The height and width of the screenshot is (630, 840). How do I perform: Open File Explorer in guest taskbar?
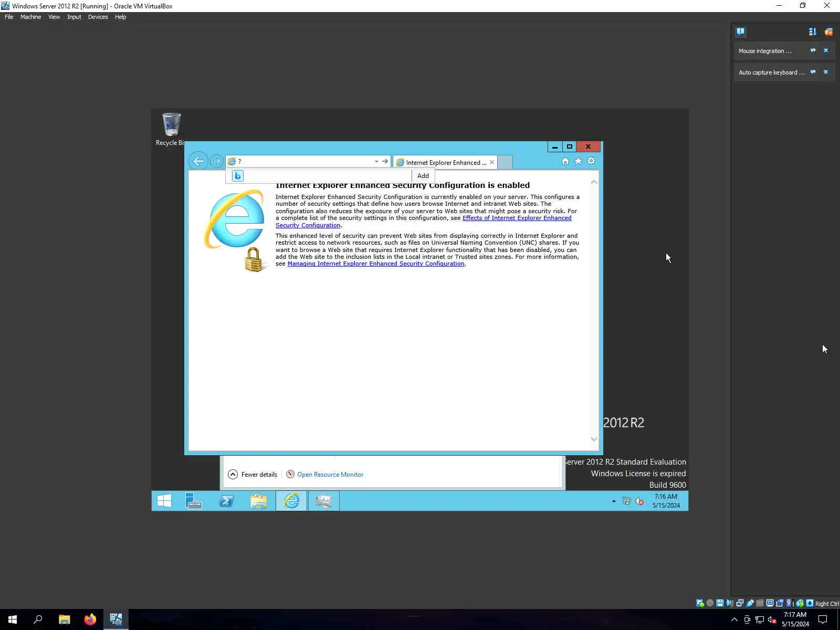click(259, 501)
